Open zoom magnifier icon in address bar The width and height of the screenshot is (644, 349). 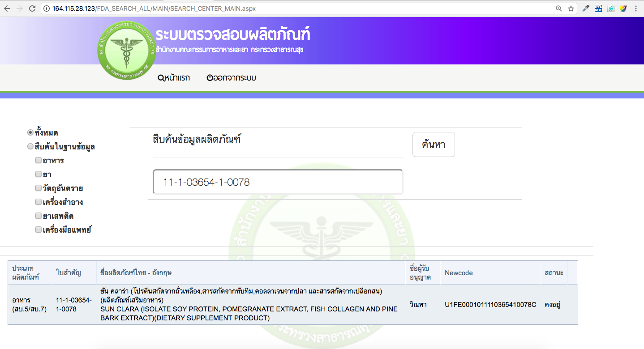pyautogui.click(x=558, y=9)
